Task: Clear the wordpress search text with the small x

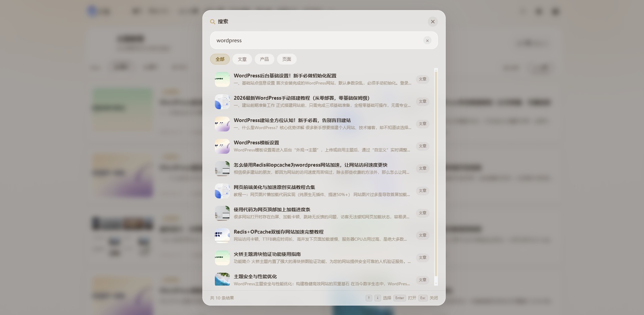Action: (x=427, y=41)
